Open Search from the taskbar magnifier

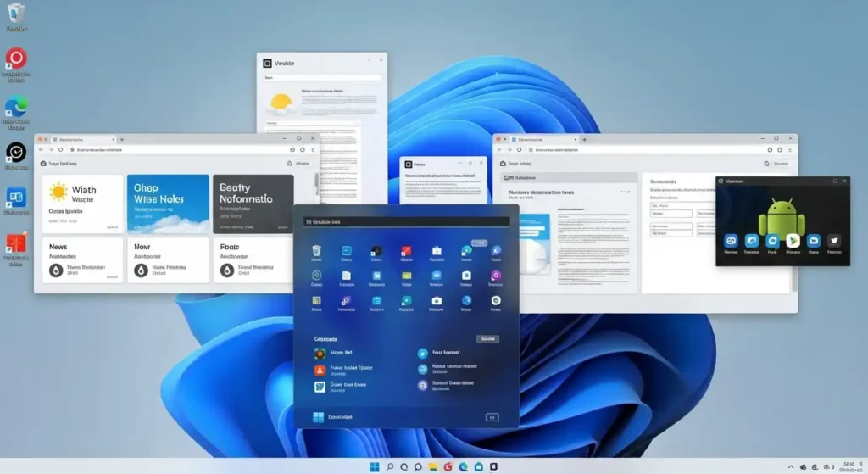pos(390,467)
